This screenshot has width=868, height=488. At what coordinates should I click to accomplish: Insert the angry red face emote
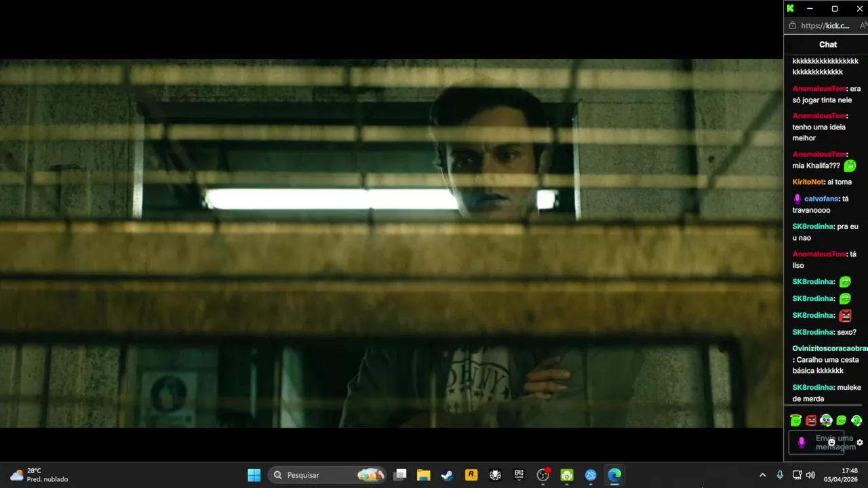[x=811, y=420]
